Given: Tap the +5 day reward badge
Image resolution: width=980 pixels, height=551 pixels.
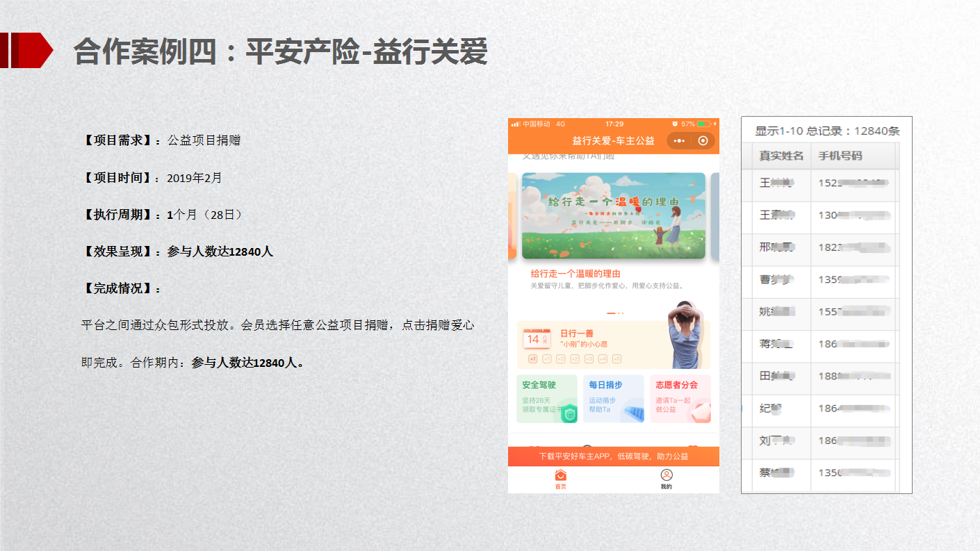Looking at the screenshot, I should (616, 359).
